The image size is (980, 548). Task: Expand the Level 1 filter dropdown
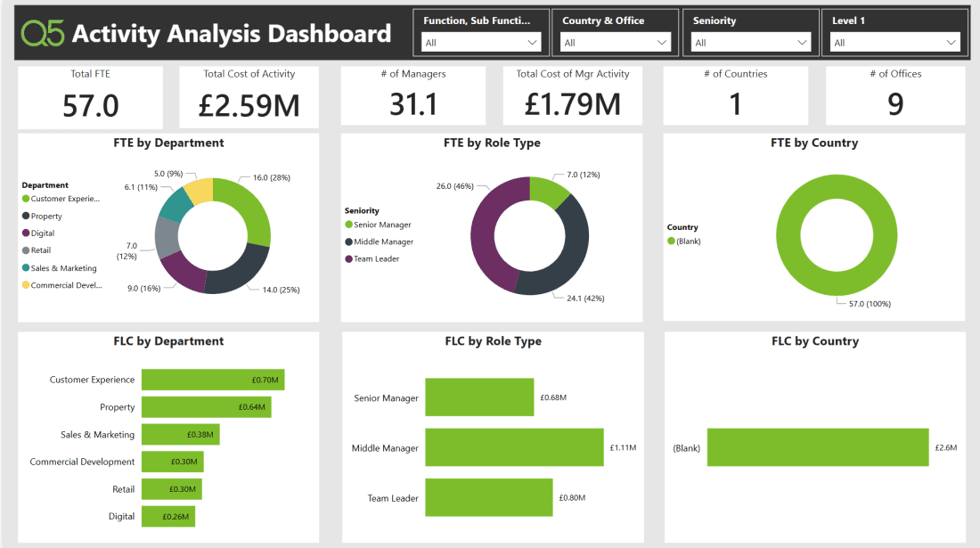894,43
